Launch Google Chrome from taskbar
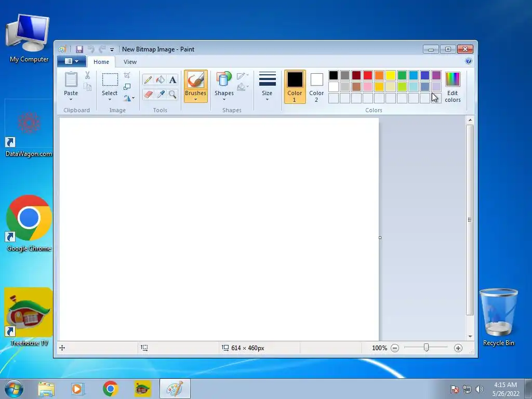The image size is (532, 399). point(110,389)
